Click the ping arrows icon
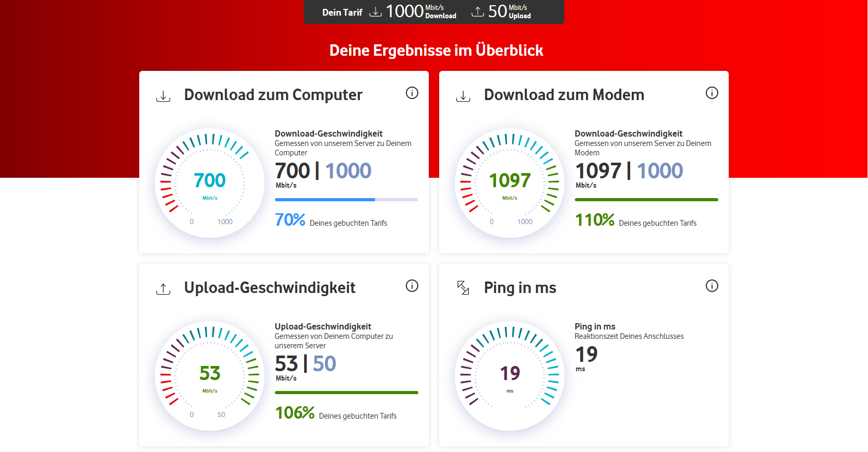This screenshot has height=452, width=868. pos(463,288)
